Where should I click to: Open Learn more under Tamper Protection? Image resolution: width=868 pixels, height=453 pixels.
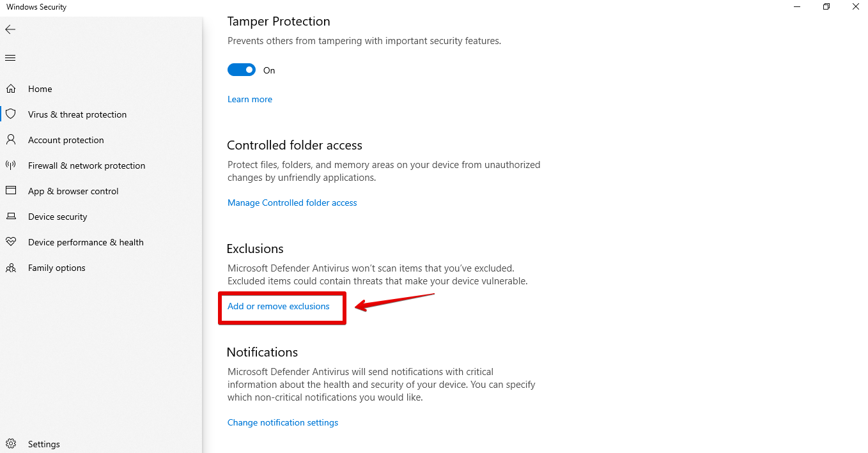coord(250,100)
